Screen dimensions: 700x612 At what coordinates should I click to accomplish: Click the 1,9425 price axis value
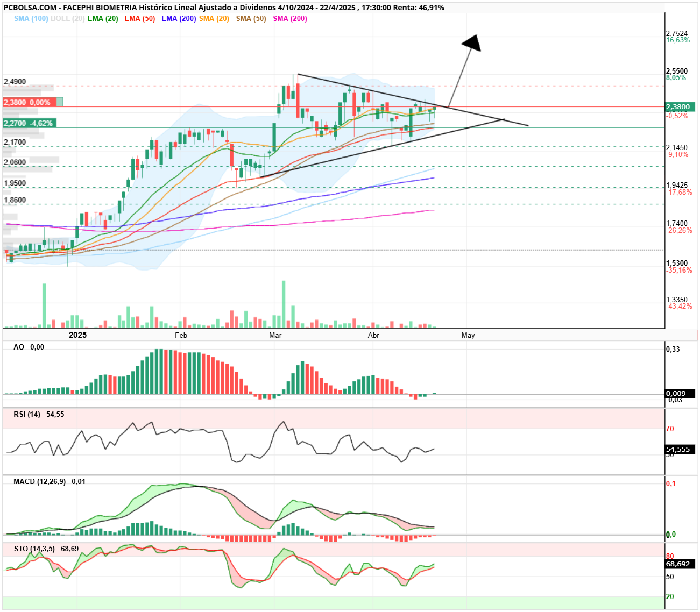pos(677,185)
